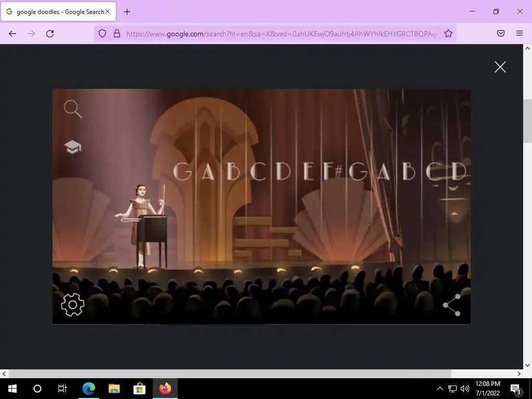Screen dimensions: 532x399
Task: Select the google doodles - Google Search tab
Action: [58, 11]
